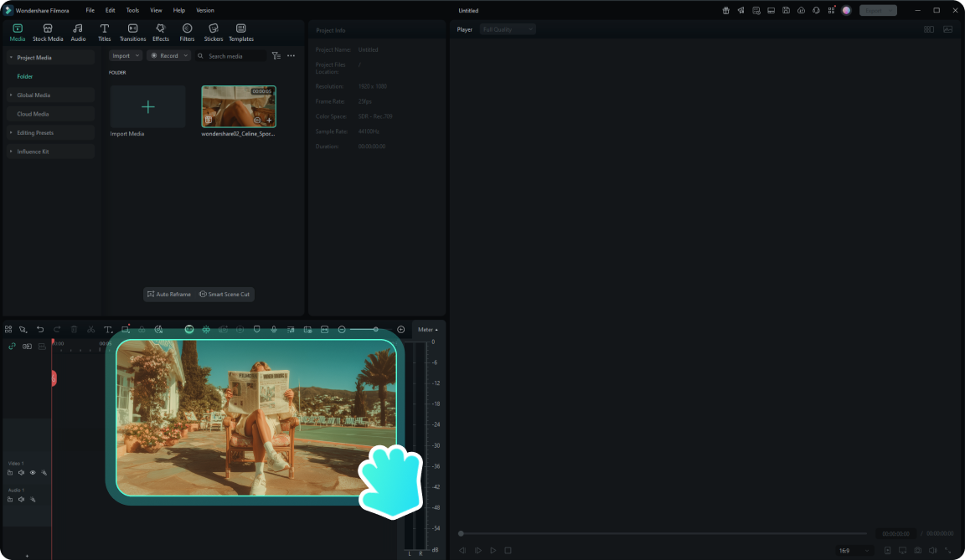
Task: Open the timeline layout grid icon
Action: point(8,330)
